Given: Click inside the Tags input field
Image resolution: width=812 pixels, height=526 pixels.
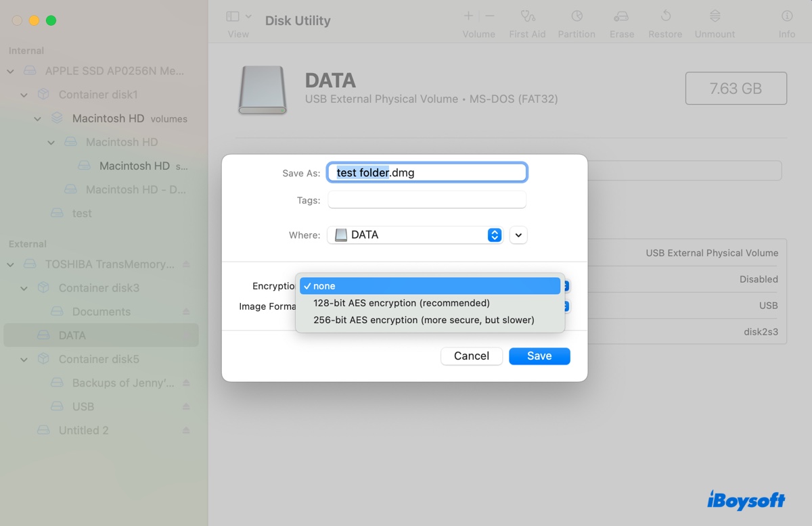Looking at the screenshot, I should pyautogui.click(x=427, y=199).
